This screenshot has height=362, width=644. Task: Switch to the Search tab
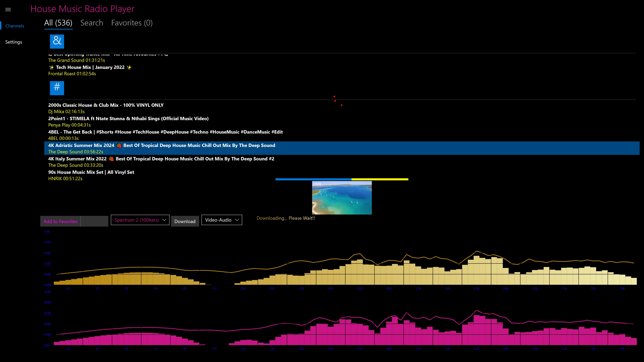coord(92,23)
